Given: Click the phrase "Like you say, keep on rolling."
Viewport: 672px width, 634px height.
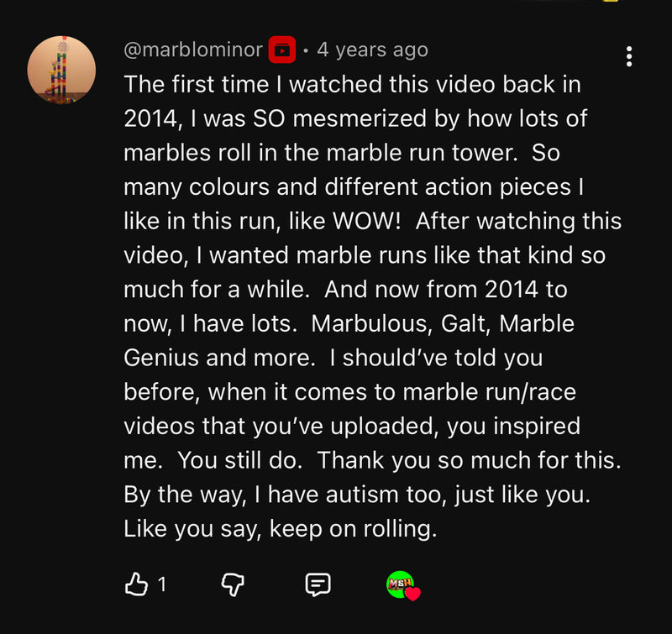Looking at the screenshot, I should [x=281, y=529].
